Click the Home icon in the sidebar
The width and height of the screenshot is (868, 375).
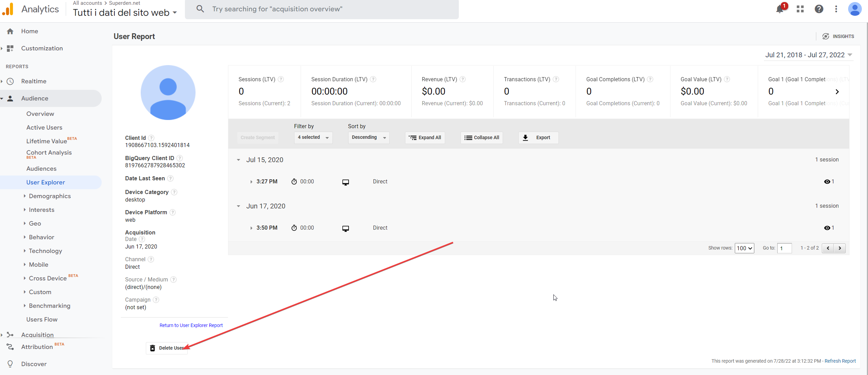(x=10, y=31)
